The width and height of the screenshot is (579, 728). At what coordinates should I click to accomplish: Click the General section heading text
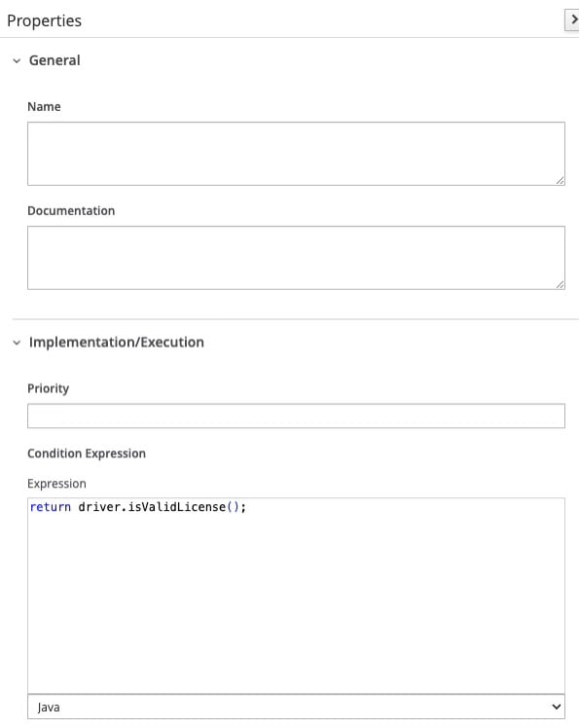[54, 60]
